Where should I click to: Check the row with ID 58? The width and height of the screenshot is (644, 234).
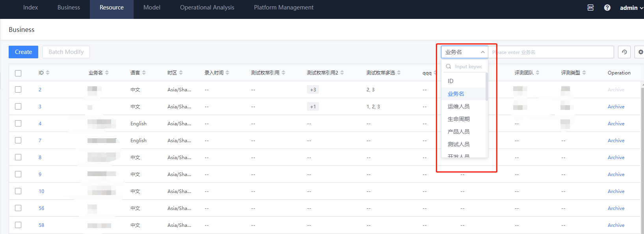point(18,225)
